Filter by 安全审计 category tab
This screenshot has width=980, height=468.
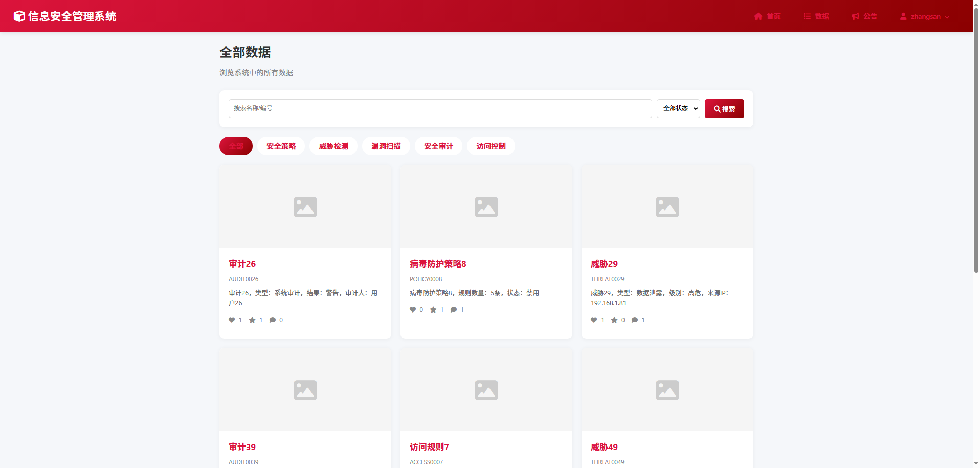(x=438, y=146)
